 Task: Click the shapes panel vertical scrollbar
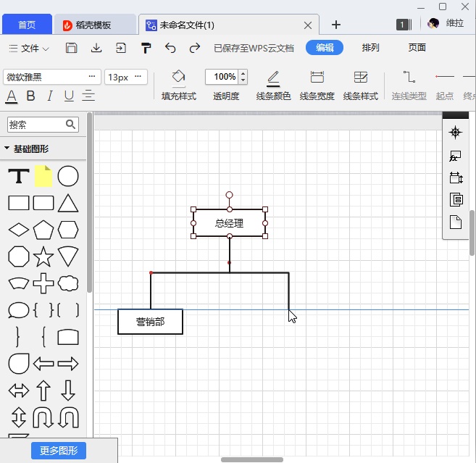click(89, 202)
